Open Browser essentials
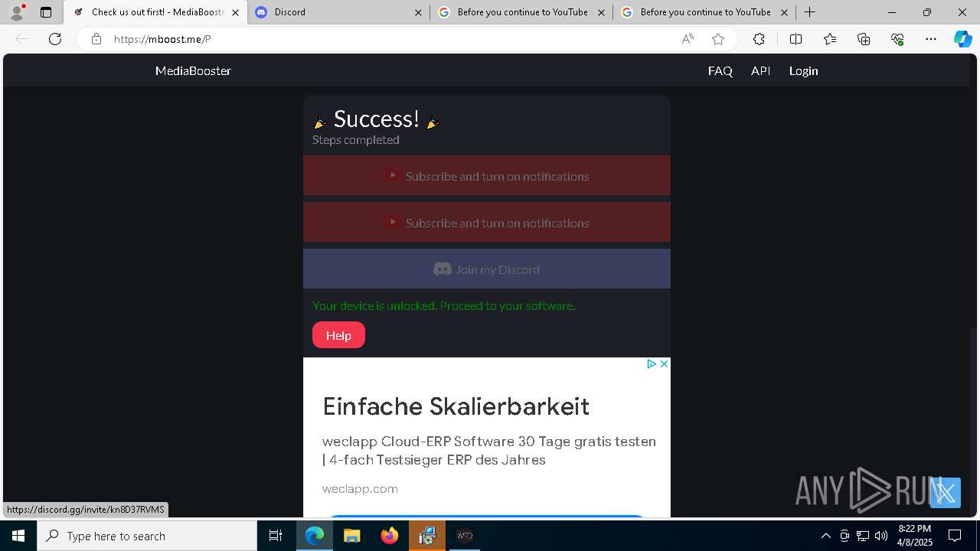This screenshot has width=980, height=551. point(897,39)
